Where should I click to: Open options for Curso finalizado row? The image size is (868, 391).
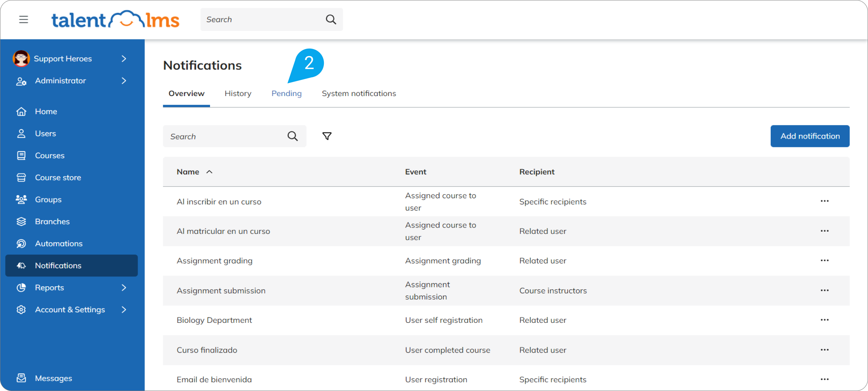[x=825, y=350]
